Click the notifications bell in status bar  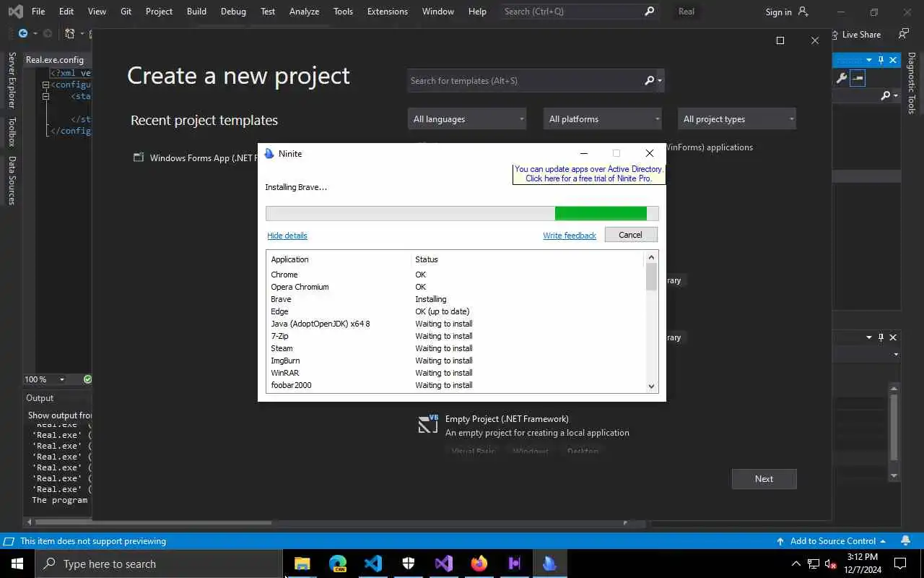(x=906, y=541)
